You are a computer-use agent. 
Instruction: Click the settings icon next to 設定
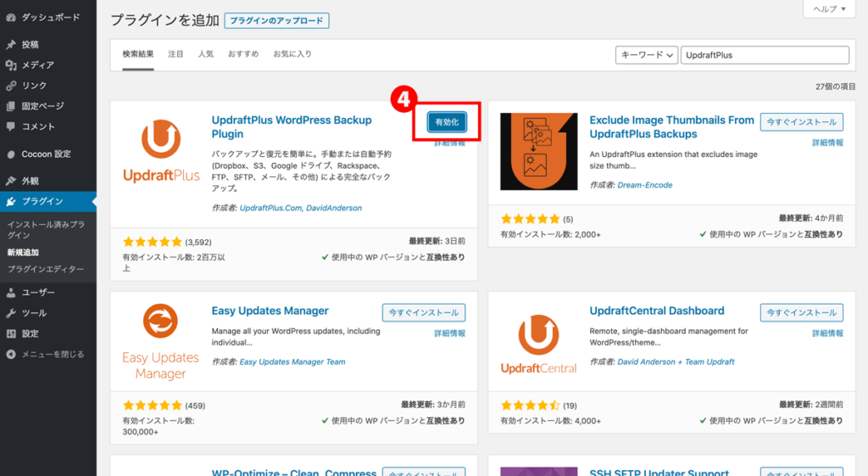(10, 333)
